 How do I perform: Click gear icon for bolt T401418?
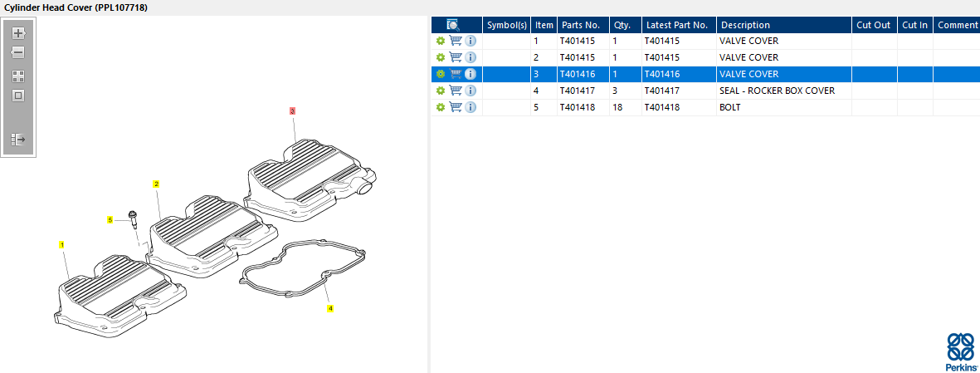(441, 107)
